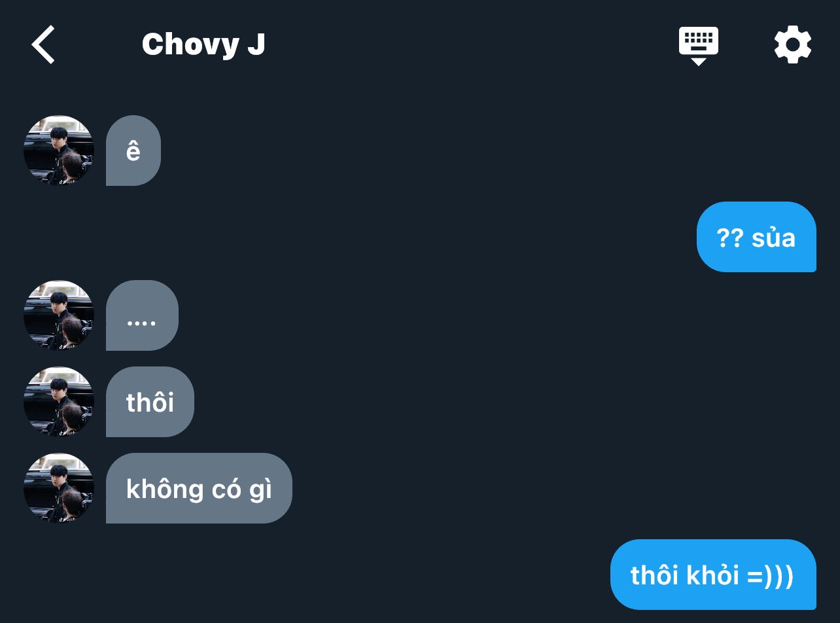The height and width of the screenshot is (623, 840).
Task: Click the "sủa" word in sent message
Action: 773,237
